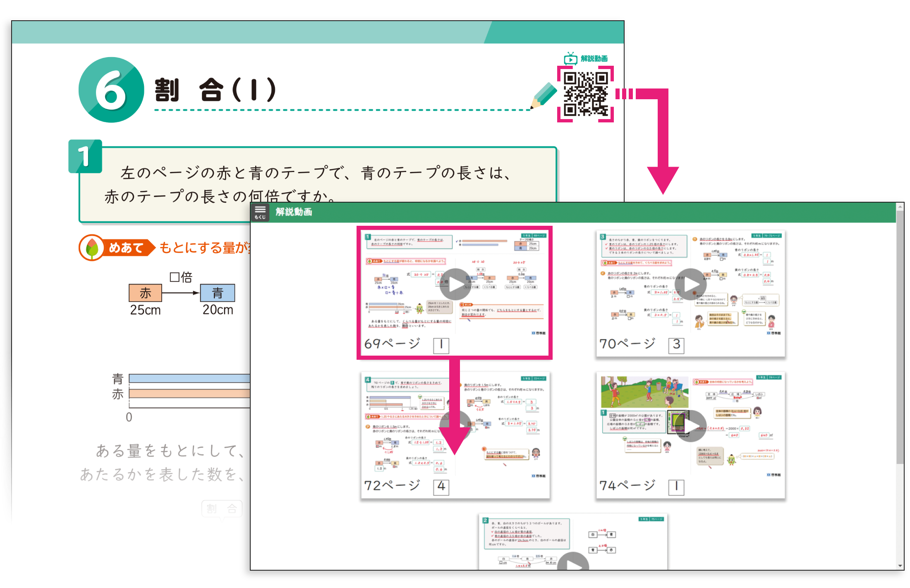Click the big number 6 chapter circle

pyautogui.click(x=111, y=90)
